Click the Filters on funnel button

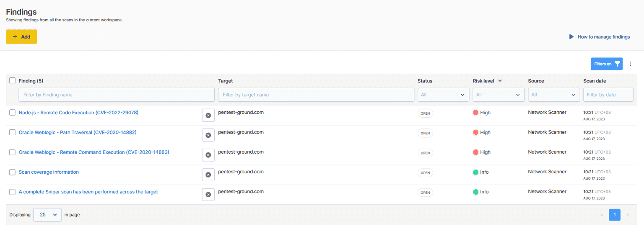606,64
